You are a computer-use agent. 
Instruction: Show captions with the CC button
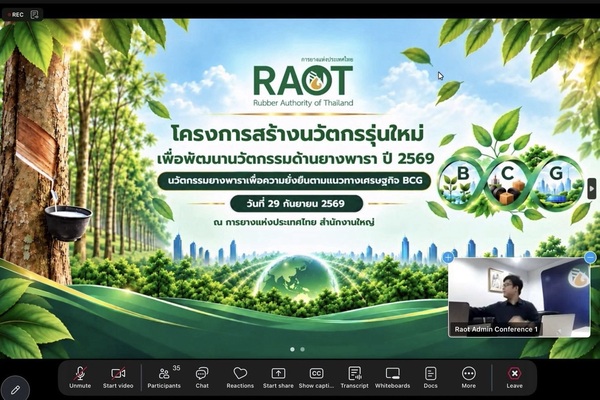[x=316, y=377]
